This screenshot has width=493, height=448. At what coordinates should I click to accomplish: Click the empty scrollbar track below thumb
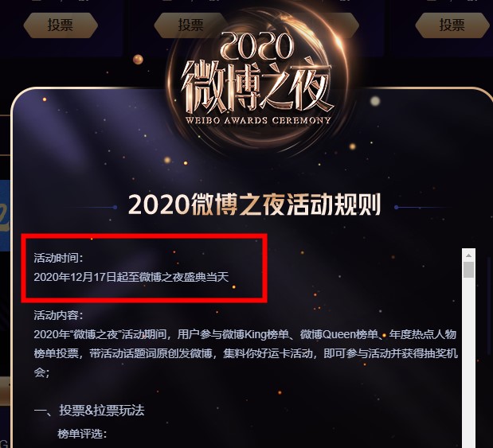click(x=468, y=361)
